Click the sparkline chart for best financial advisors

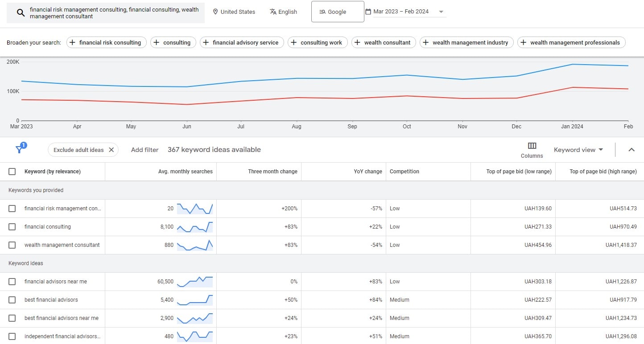click(194, 299)
